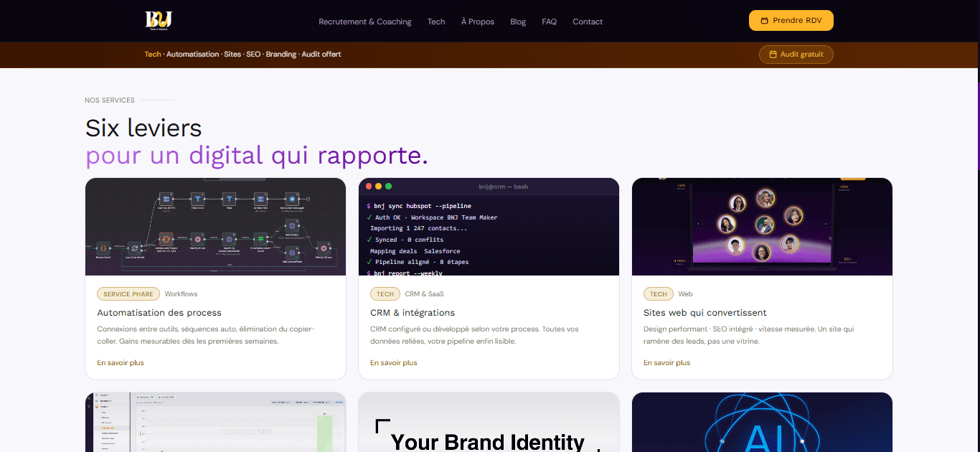The height and width of the screenshot is (452, 980).
Task: Click En savoir plus under CRM & intégrations
Action: pyautogui.click(x=394, y=363)
